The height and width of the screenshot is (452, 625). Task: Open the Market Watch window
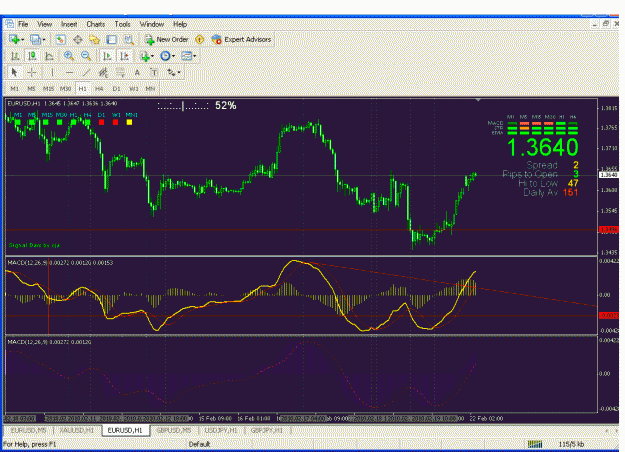61,39
